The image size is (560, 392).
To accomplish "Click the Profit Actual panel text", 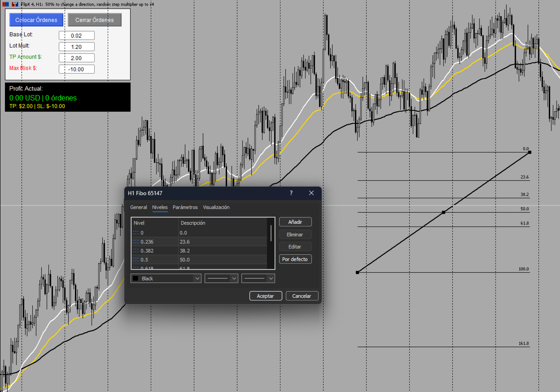I will 26,88.
